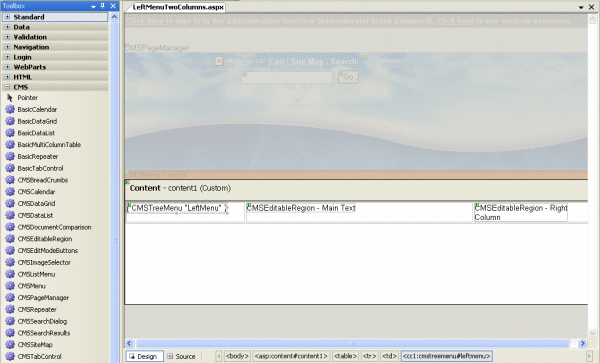Choose the CMSDocumentComparison control icon
This screenshot has width=600, height=363.
pyautogui.click(x=10, y=227)
